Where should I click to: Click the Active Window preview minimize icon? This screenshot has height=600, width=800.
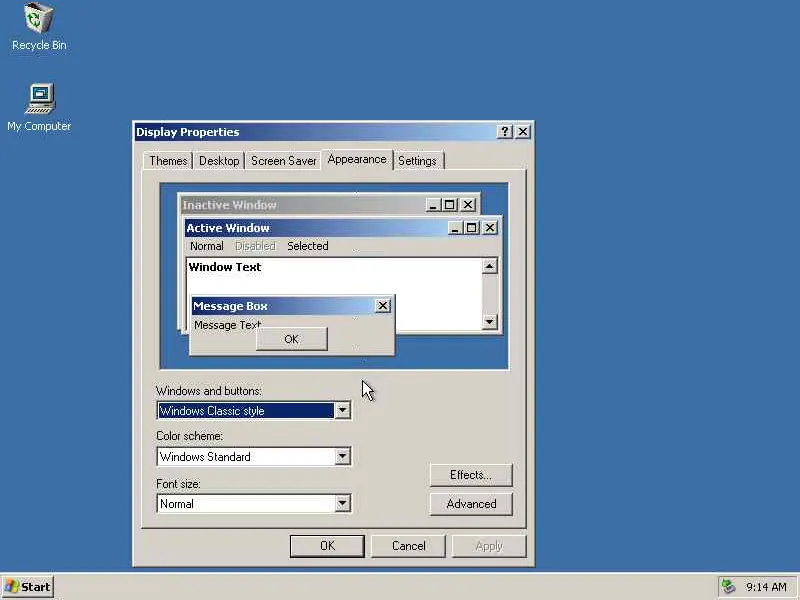coord(455,228)
